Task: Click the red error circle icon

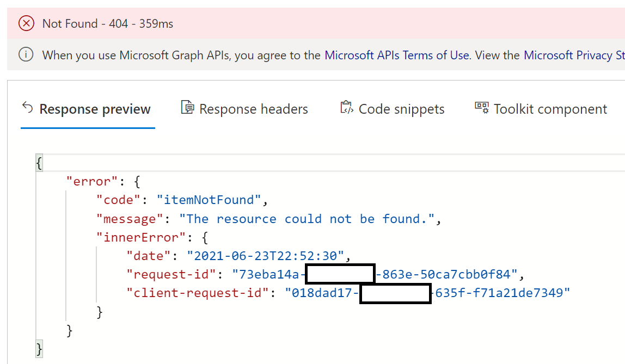Action: (x=26, y=23)
